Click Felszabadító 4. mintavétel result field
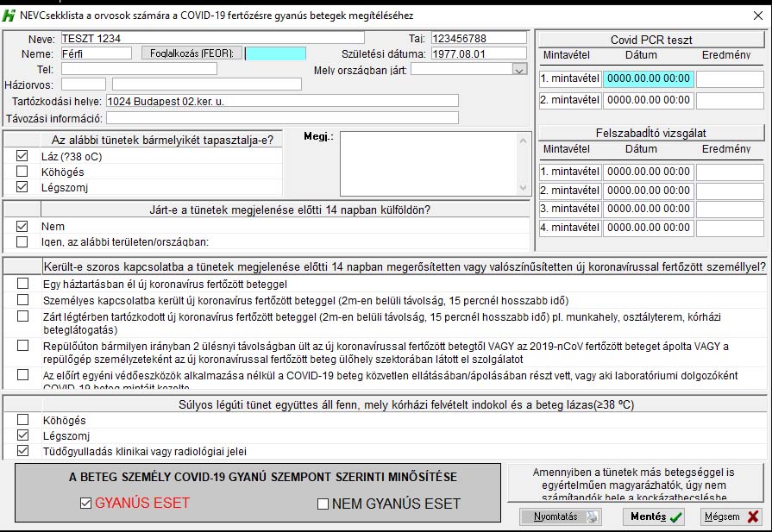The height and width of the screenshot is (532, 772). pos(730,228)
